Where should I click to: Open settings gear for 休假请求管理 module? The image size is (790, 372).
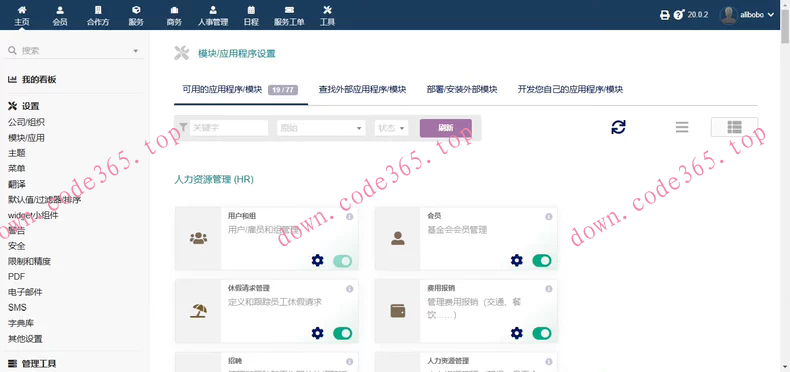coord(317,333)
